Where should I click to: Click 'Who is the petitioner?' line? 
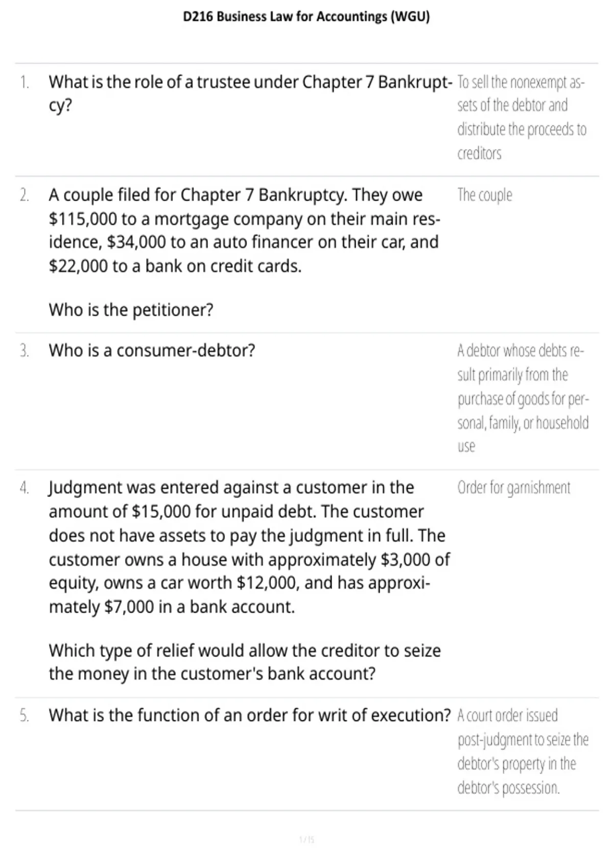[131, 309]
